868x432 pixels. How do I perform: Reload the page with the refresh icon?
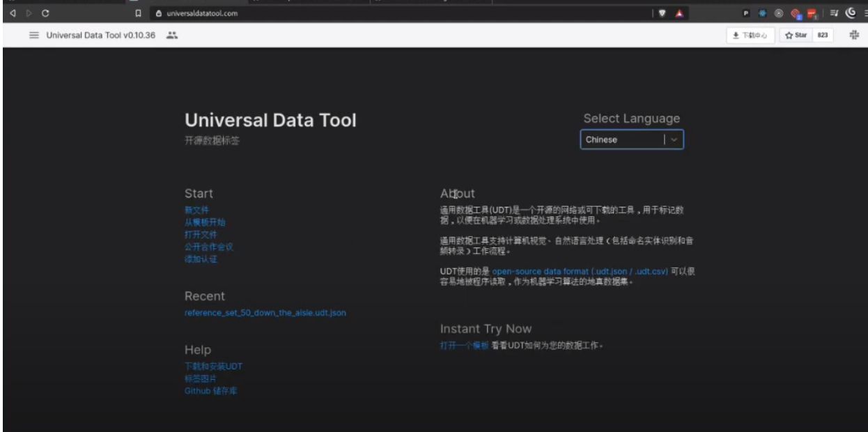coord(46,13)
